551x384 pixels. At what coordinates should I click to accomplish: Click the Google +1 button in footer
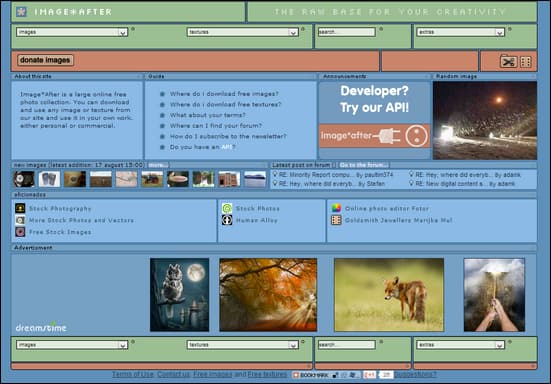pos(369,375)
